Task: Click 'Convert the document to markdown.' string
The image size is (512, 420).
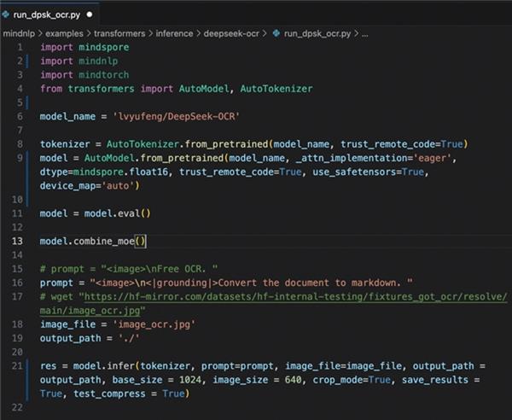Action: 309,283
